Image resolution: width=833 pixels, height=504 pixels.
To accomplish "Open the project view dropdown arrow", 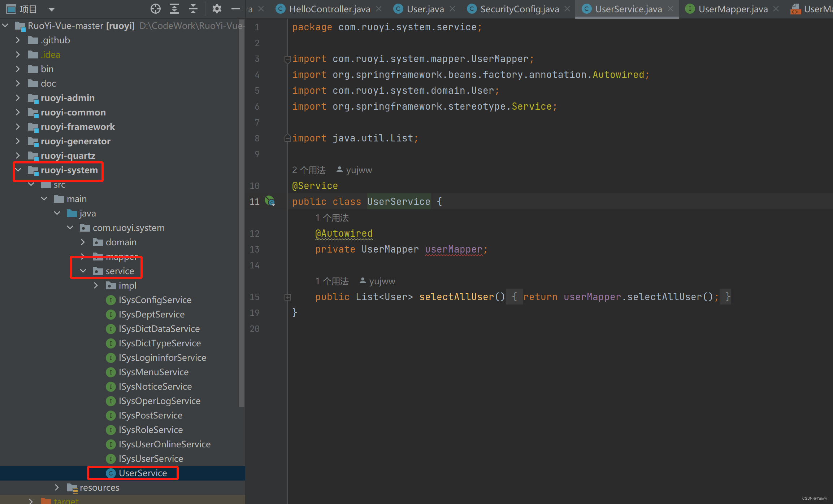I will (52, 9).
